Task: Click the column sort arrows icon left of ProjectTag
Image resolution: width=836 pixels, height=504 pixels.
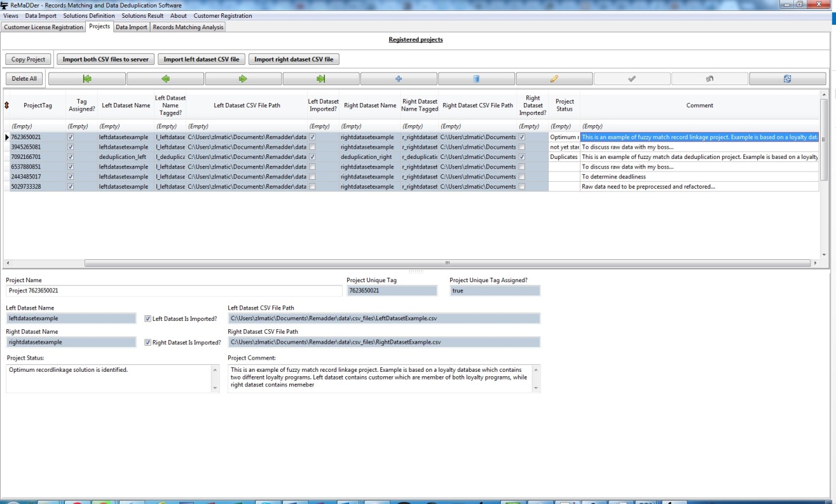Action: (6, 106)
